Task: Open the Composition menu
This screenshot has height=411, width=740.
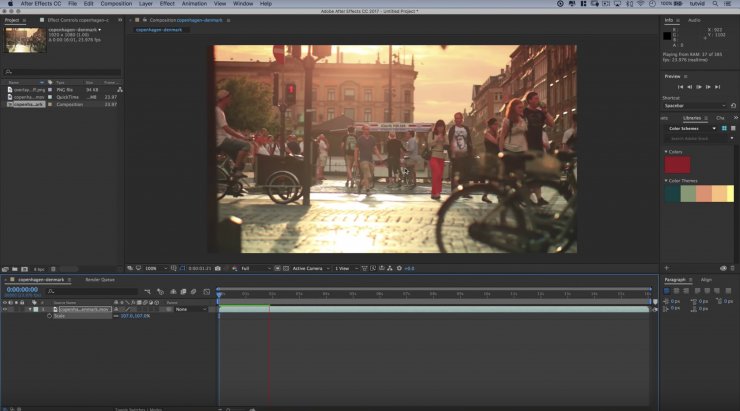Action: pos(116,3)
